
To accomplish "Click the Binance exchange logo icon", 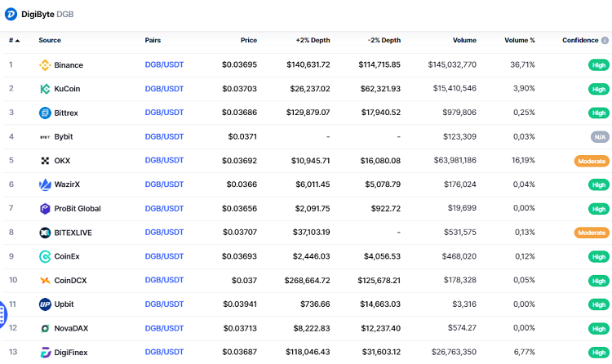I will pos(46,65).
